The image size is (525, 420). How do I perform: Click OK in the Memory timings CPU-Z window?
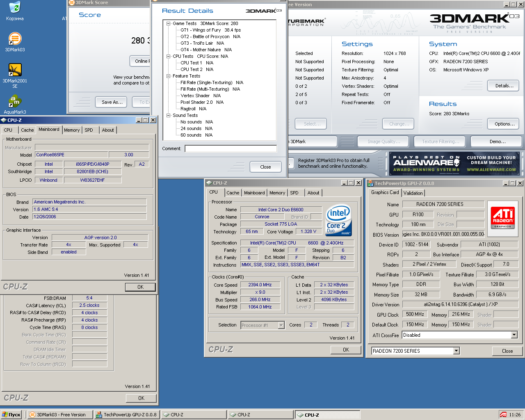pyautogui.click(x=141, y=398)
